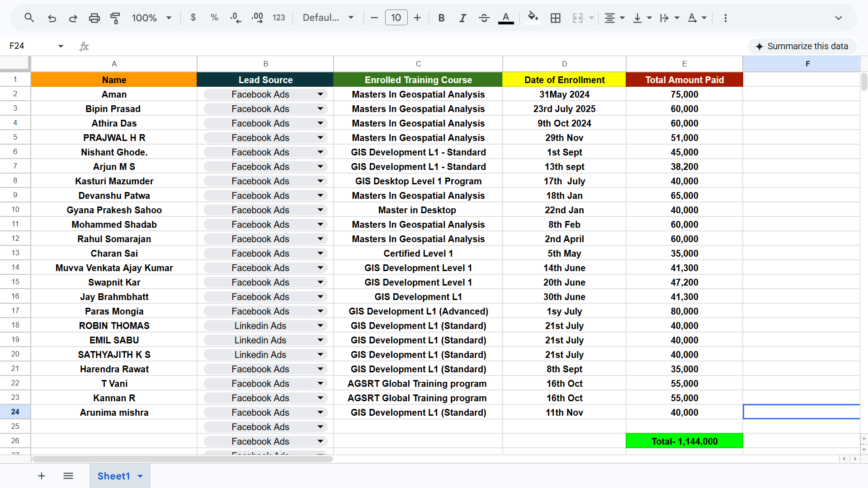Collapse the toolbar with the chevron
Viewport: 868px width, 488px height.
(839, 18)
